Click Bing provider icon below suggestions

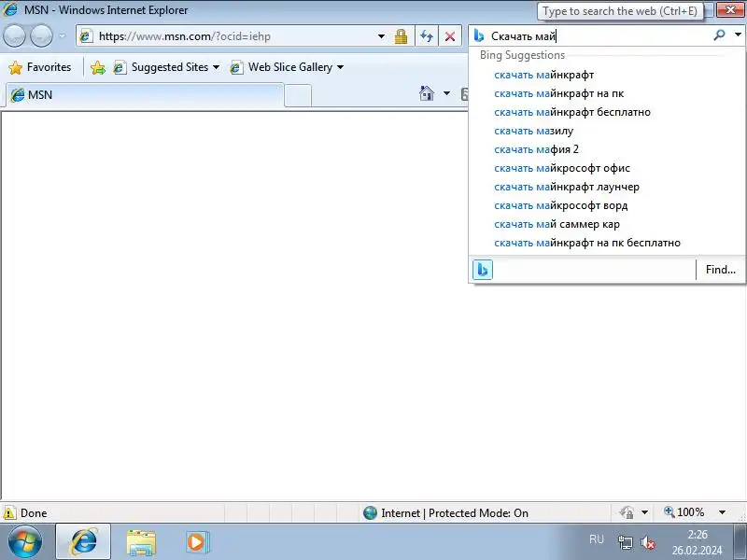pyautogui.click(x=482, y=270)
